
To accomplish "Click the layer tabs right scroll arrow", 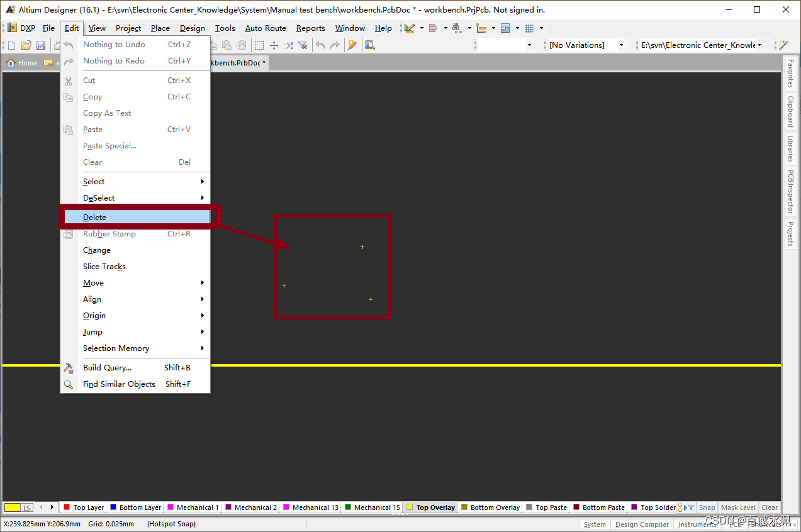I will pyautogui.click(x=52, y=507).
